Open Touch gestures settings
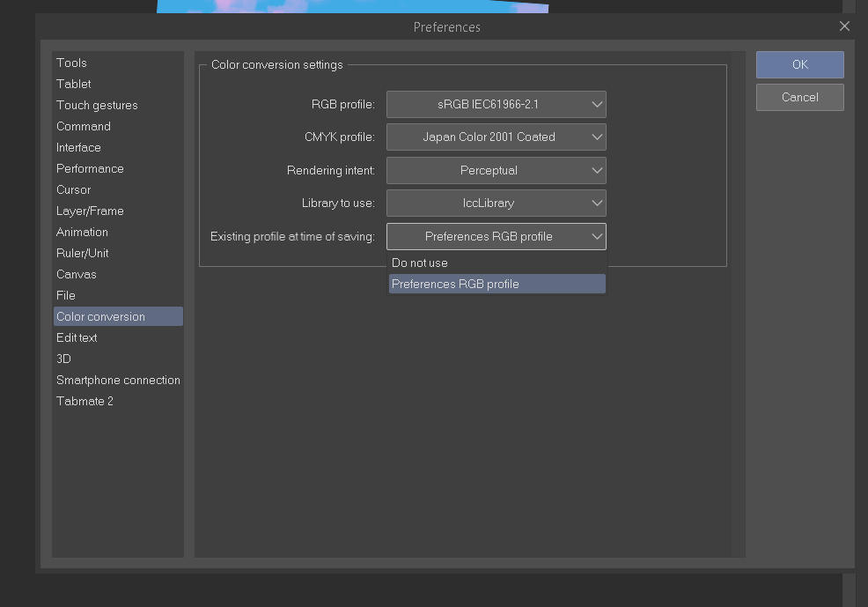868x607 pixels. tap(118, 105)
